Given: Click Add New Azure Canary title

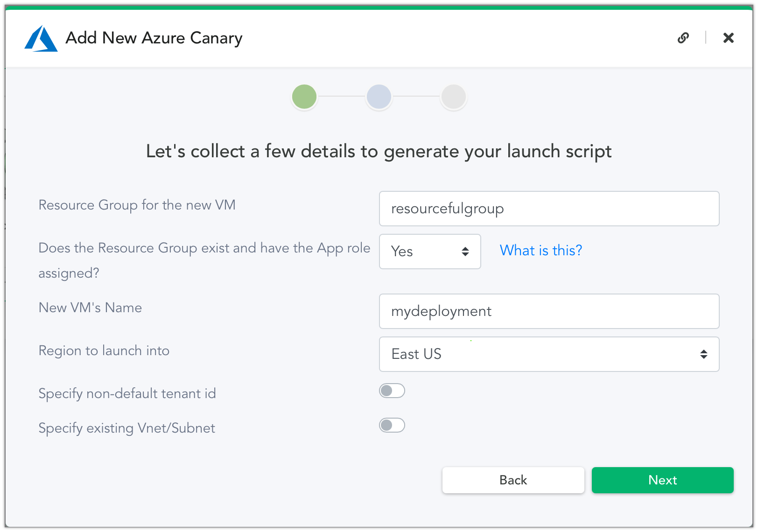Looking at the screenshot, I should (154, 38).
